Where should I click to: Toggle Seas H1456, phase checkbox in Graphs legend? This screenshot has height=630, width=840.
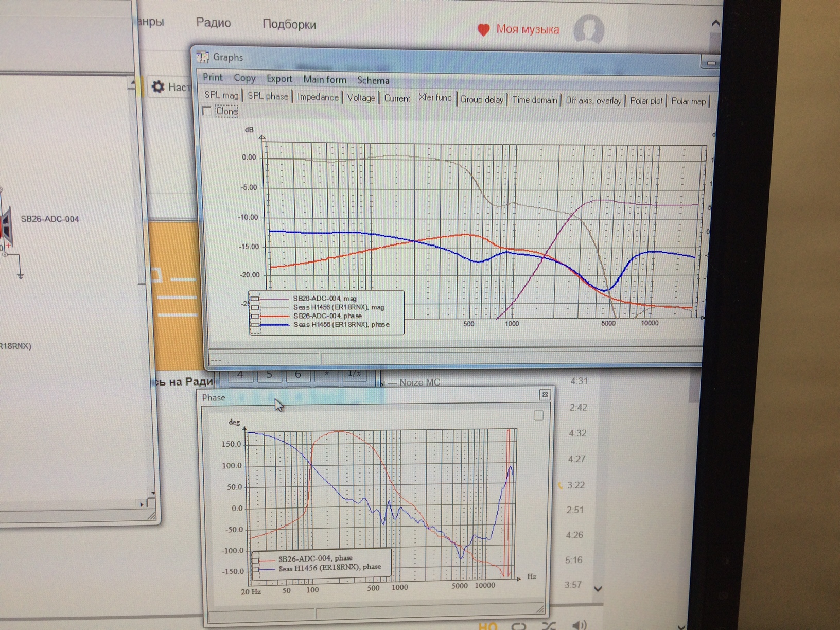(x=255, y=325)
